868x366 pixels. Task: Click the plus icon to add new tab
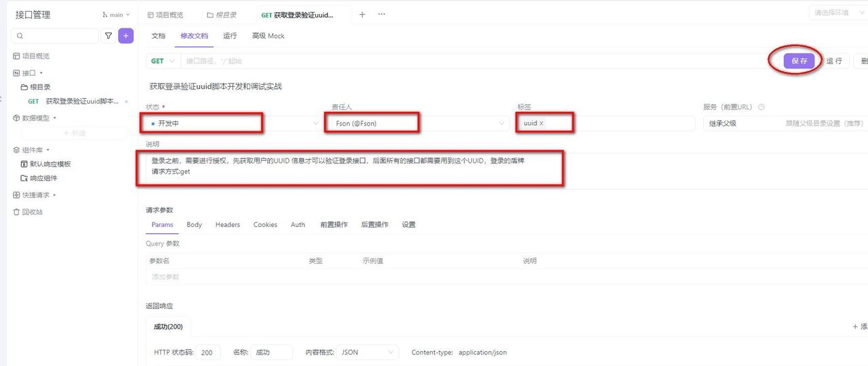click(x=362, y=14)
